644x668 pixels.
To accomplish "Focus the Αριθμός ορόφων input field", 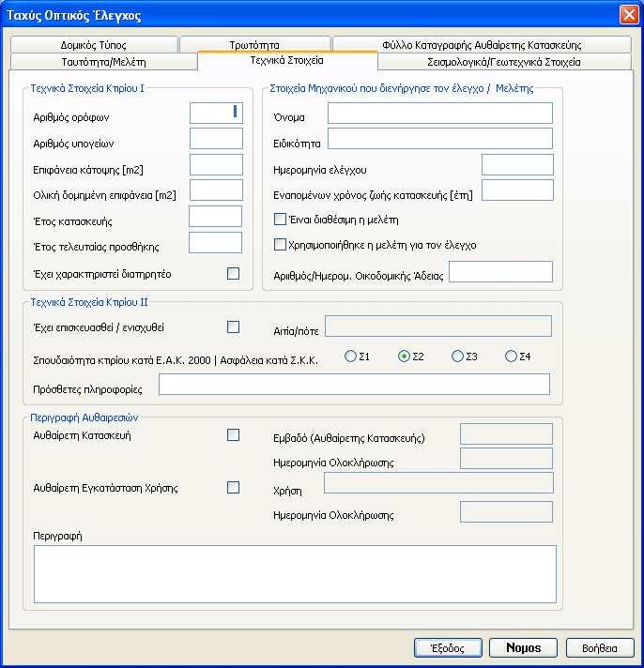I will 216,113.
